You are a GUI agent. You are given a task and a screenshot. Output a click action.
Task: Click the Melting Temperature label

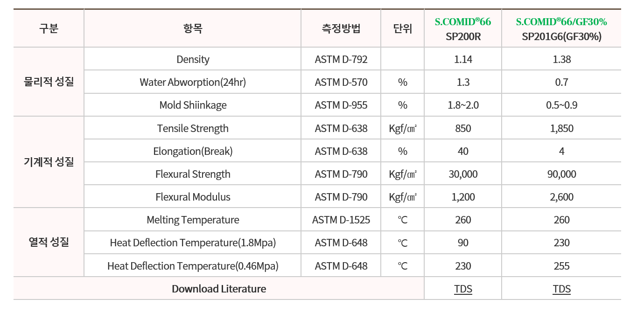click(193, 220)
